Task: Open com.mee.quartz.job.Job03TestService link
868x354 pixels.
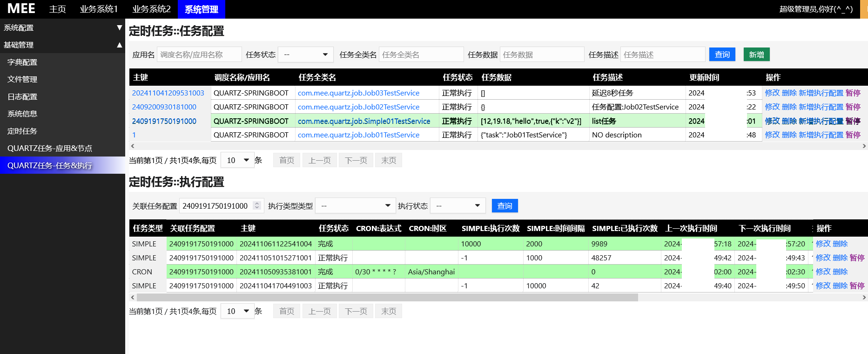Action: pyautogui.click(x=358, y=93)
